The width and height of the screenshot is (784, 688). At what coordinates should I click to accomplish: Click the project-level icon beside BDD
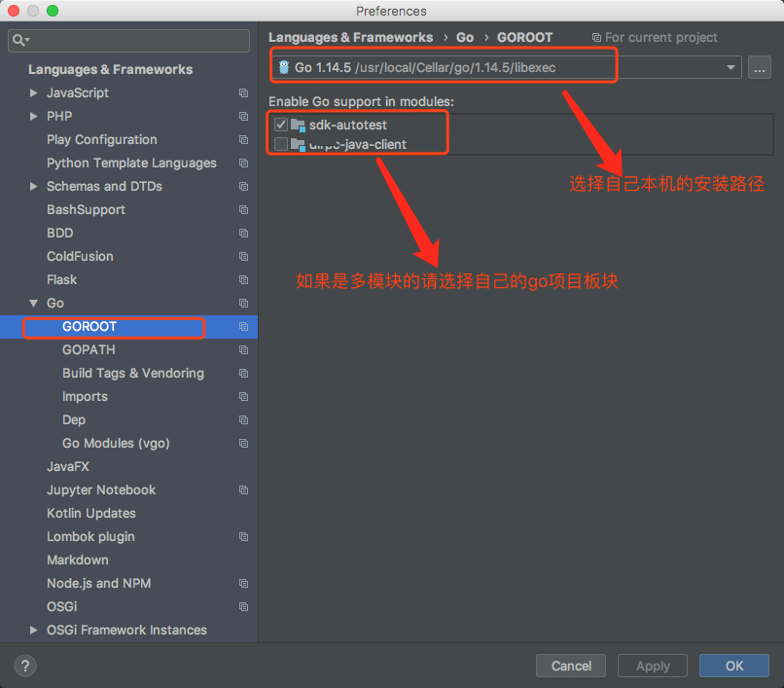point(243,234)
